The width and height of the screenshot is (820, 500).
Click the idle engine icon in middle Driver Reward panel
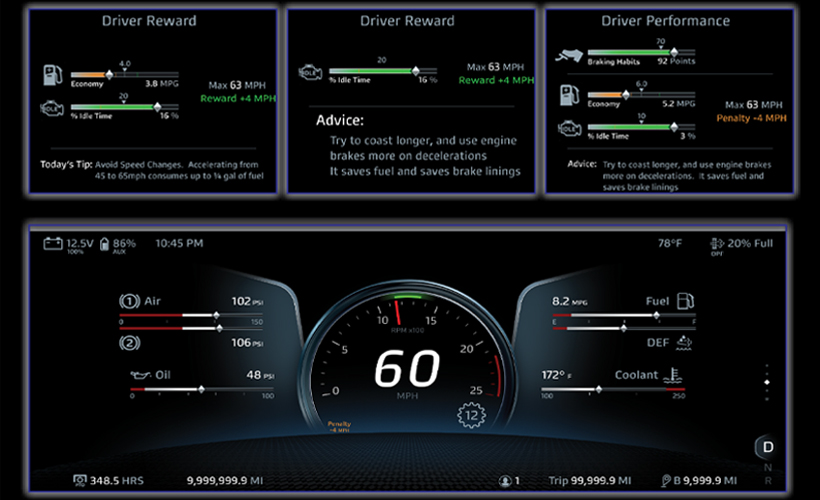point(310,73)
